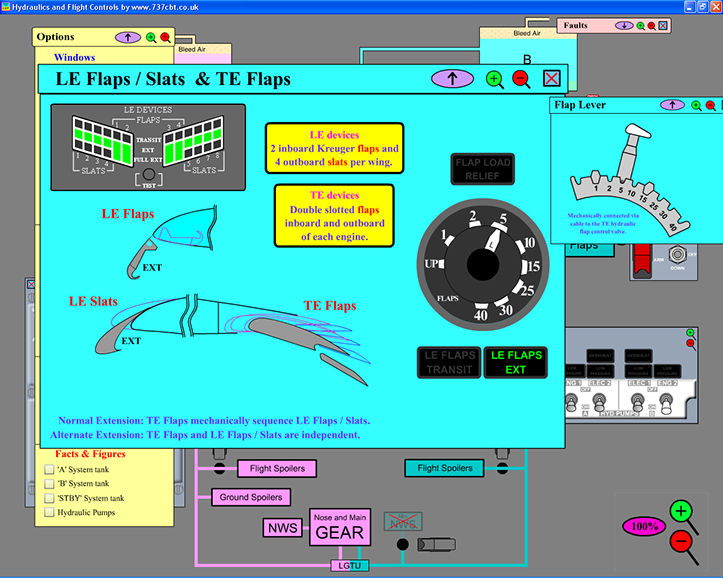723x578 pixels.
Task: Click the green zoom-in icon in Options panel
Action: (151, 37)
